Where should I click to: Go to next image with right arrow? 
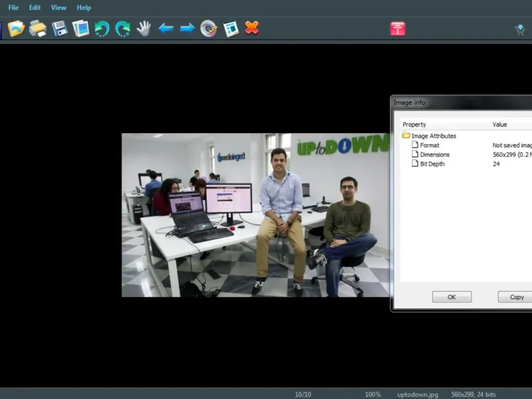(188, 29)
